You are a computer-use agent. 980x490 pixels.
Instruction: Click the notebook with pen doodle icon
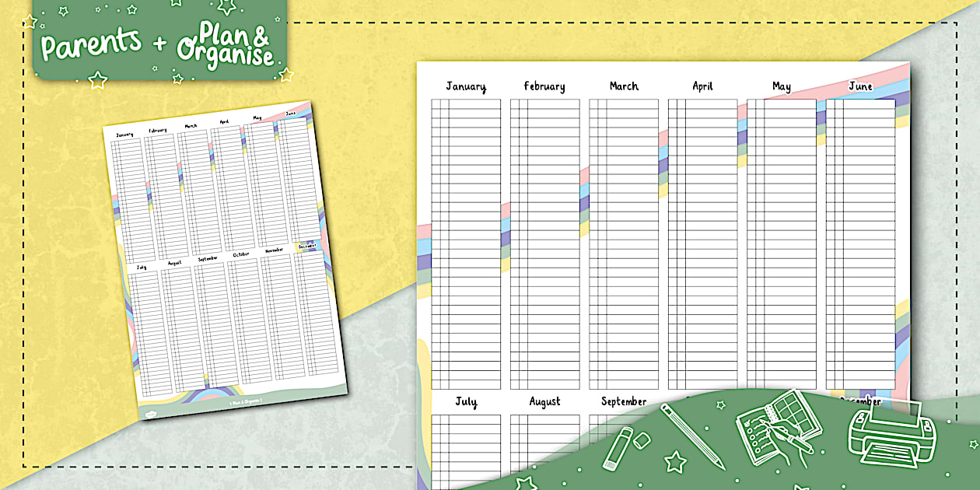coord(779,429)
